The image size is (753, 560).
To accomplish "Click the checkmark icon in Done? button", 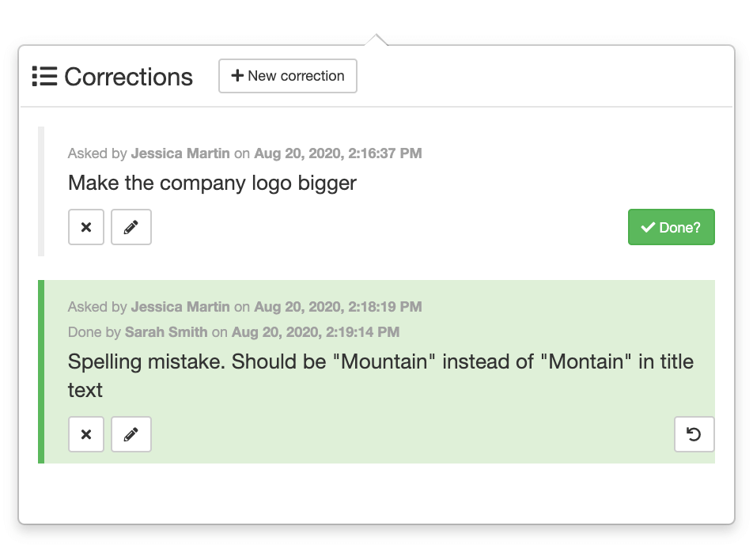I will [648, 228].
